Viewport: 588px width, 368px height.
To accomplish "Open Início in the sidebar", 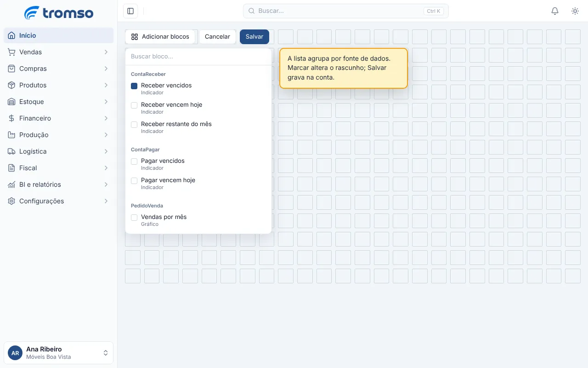I will [x=59, y=35].
